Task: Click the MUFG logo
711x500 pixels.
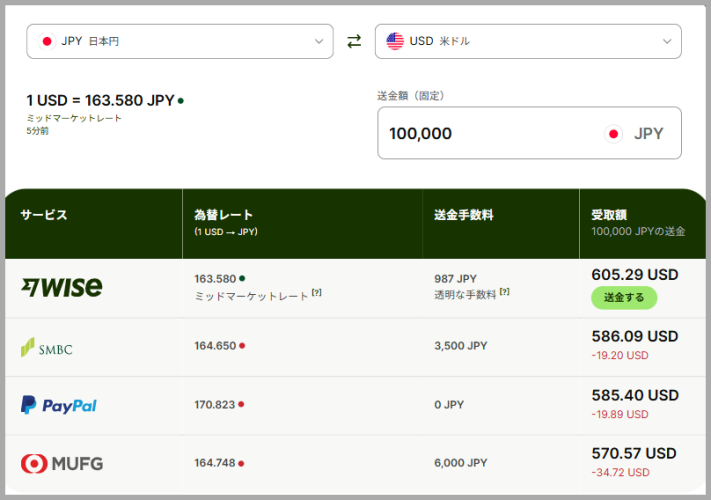Action: (62, 463)
